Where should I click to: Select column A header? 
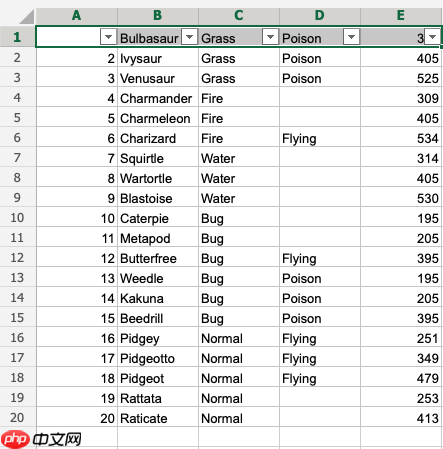[77, 16]
